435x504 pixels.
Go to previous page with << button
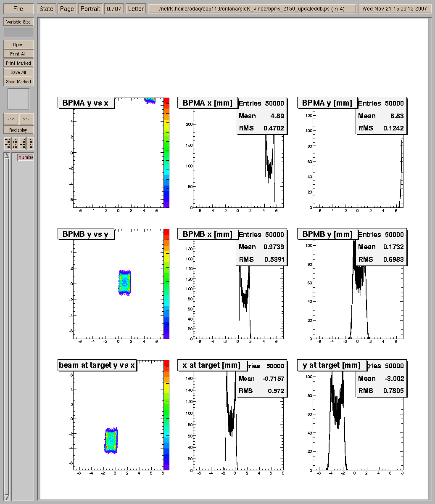[x=11, y=119]
